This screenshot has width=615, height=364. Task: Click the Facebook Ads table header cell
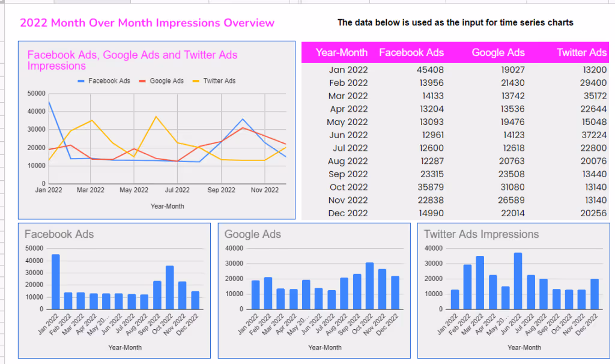[x=412, y=52]
